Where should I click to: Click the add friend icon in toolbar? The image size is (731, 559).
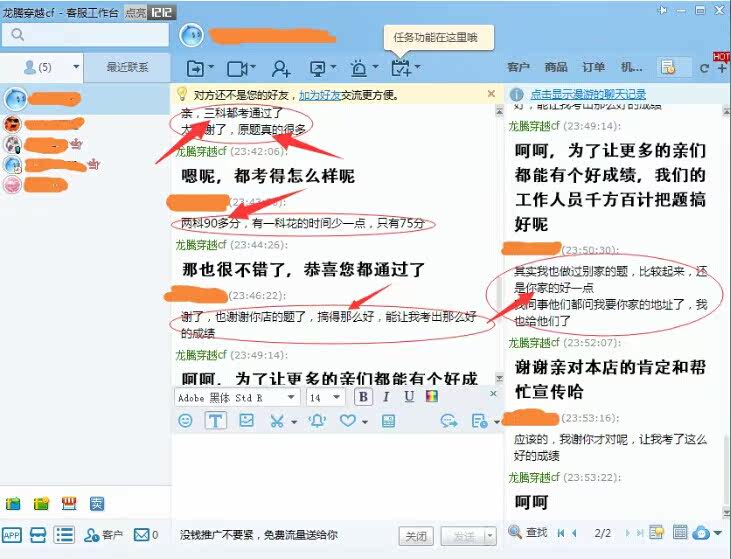click(280, 68)
